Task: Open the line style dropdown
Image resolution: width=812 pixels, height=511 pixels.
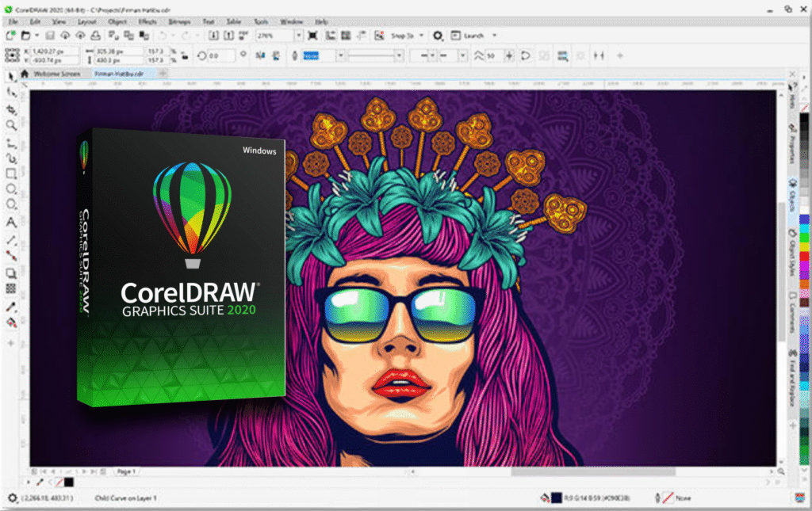Action: (x=399, y=55)
